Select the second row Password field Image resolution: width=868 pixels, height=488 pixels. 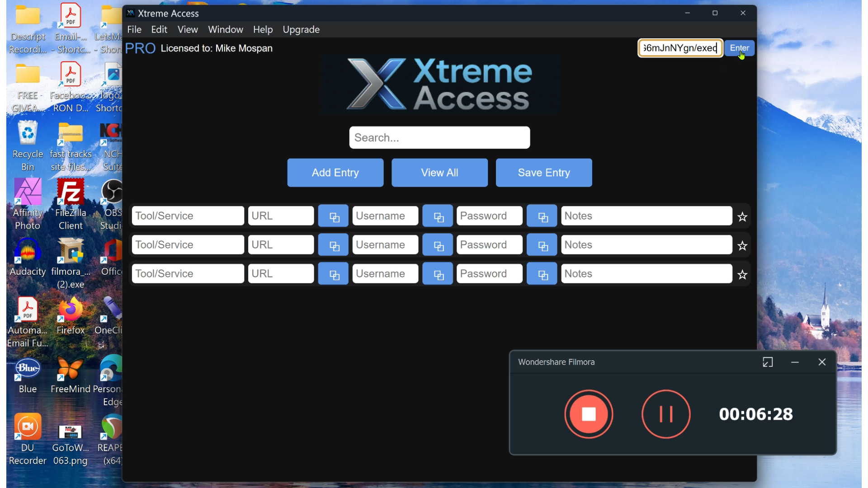click(x=490, y=245)
